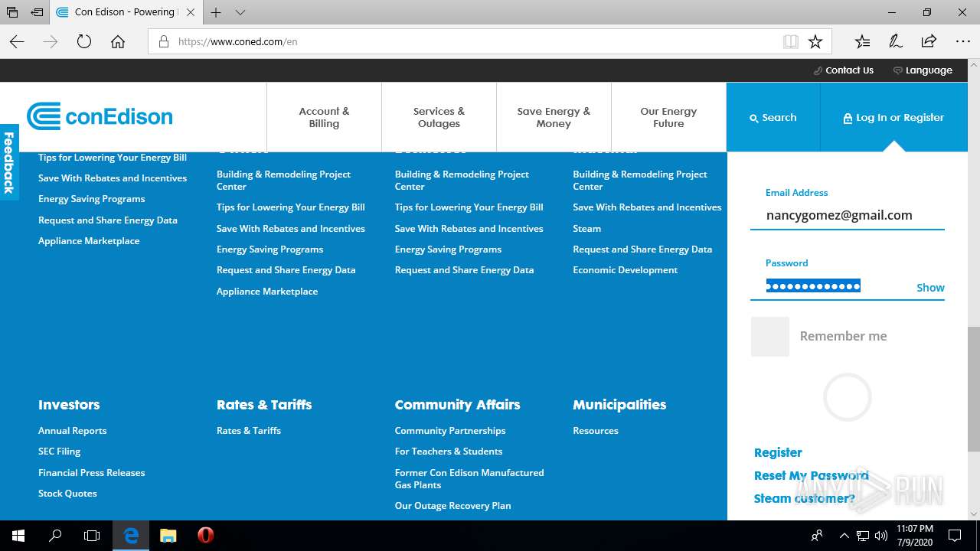Viewport: 980px width, 551px height.
Task: Open Former Con Edison Manufactured Gas Plants
Action: tap(469, 479)
